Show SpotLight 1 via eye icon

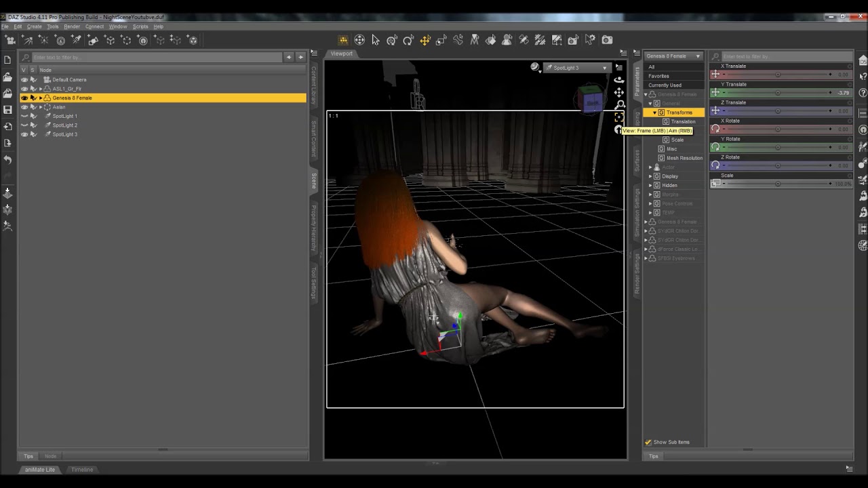24,116
